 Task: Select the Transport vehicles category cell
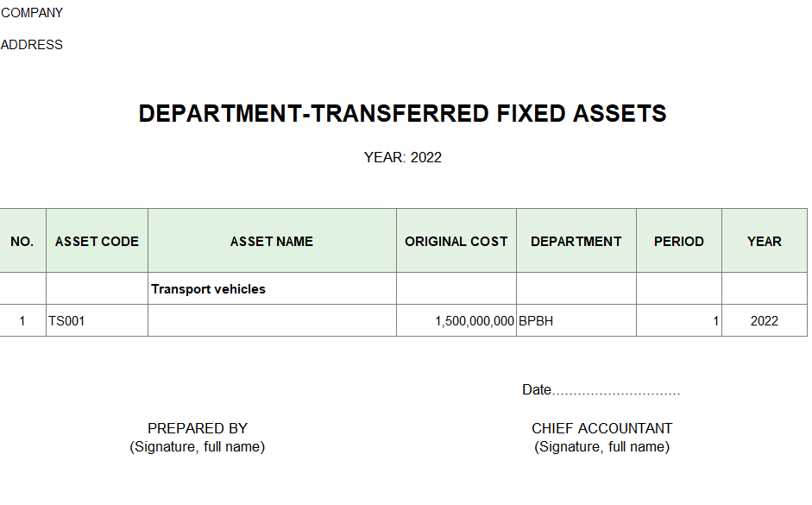[209, 289]
